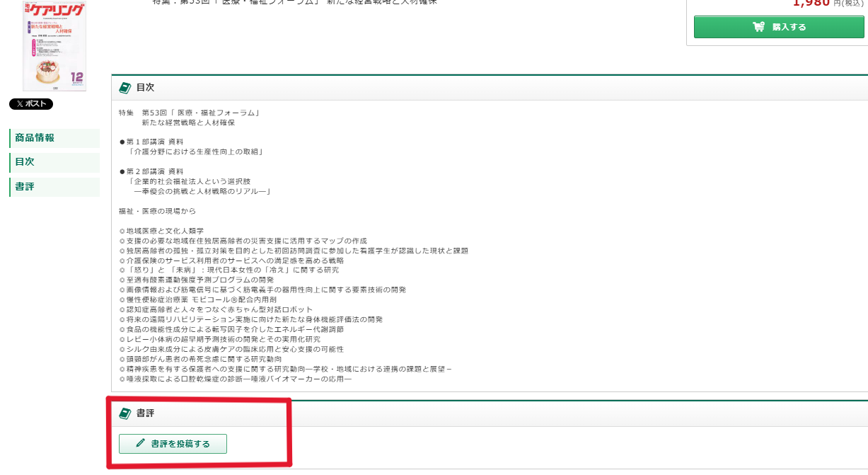Click the 福祉・医療の現場から subheading
Screen dimensions: 868x475
[x=157, y=211]
